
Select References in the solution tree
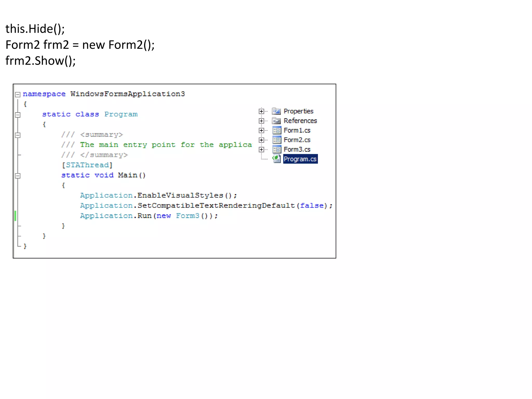[x=300, y=121]
